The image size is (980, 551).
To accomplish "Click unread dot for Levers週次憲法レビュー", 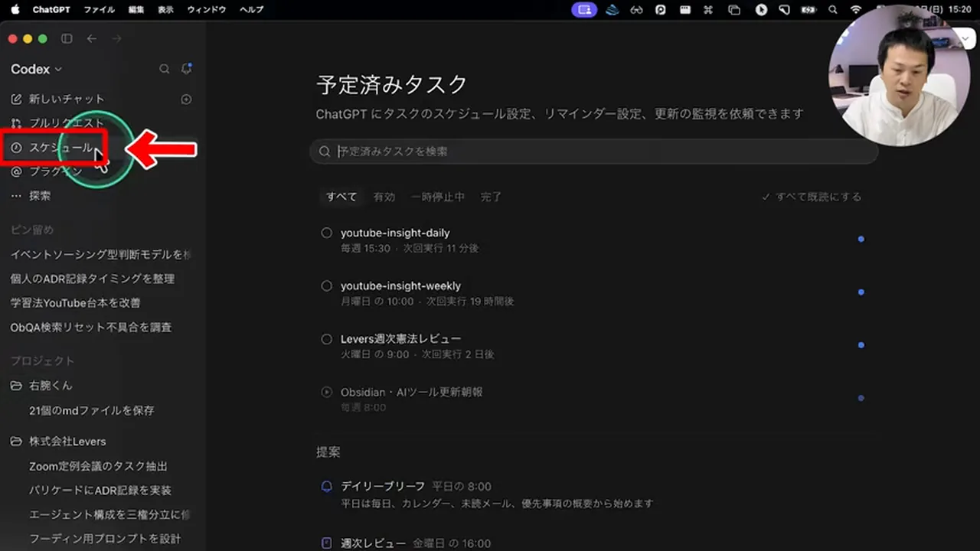I will click(861, 345).
